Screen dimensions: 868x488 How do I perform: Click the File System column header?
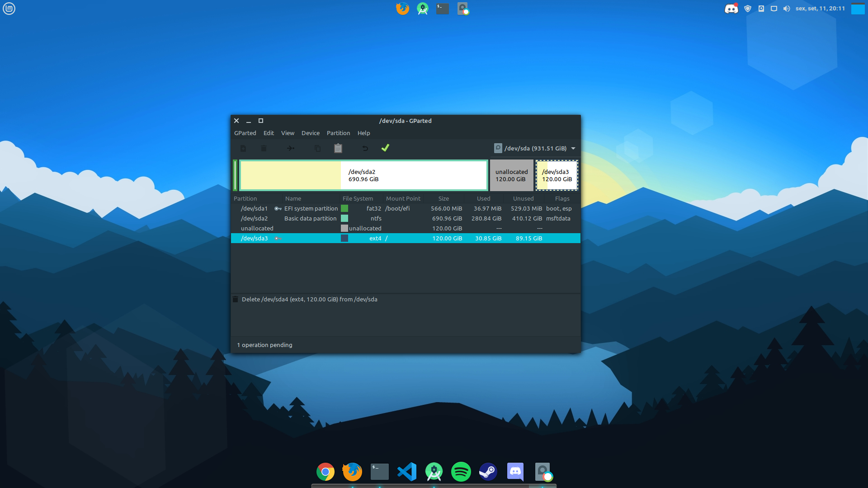361,198
